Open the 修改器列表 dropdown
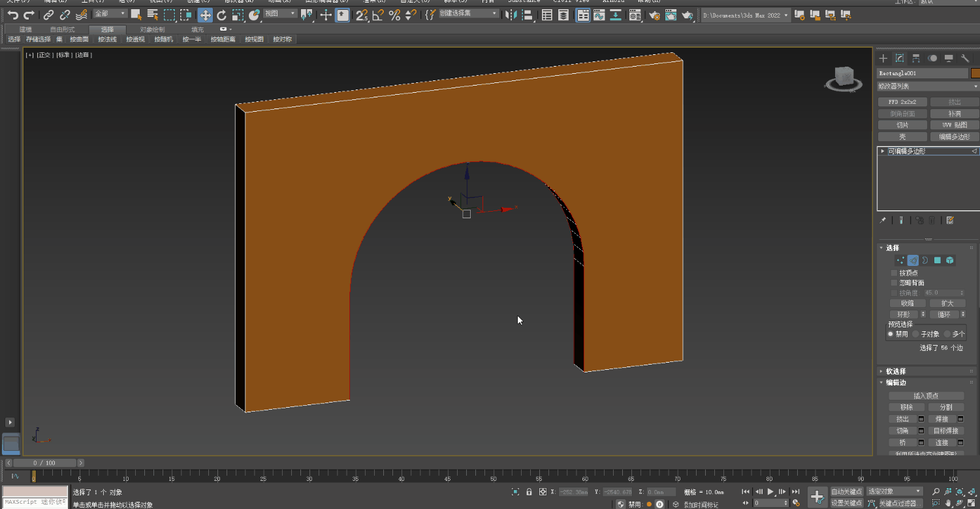This screenshot has width=980, height=509. [927, 86]
